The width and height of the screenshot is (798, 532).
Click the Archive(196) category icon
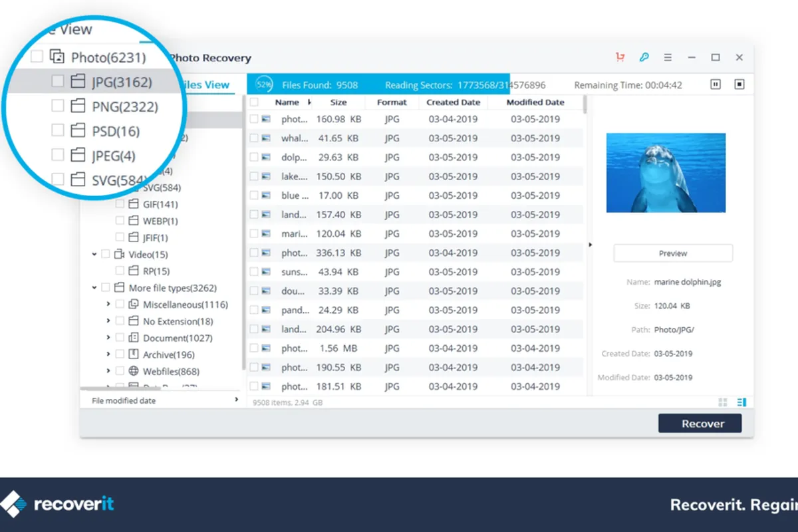[134, 354]
